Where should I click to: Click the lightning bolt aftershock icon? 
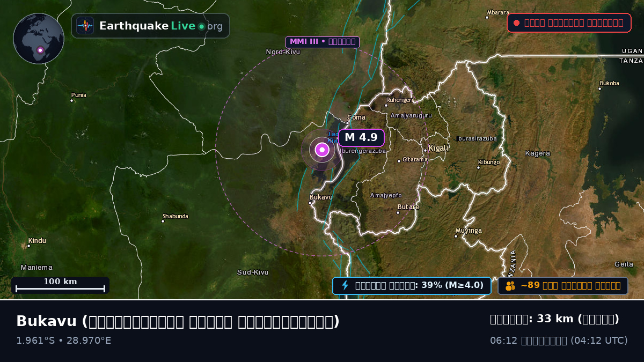click(x=345, y=285)
